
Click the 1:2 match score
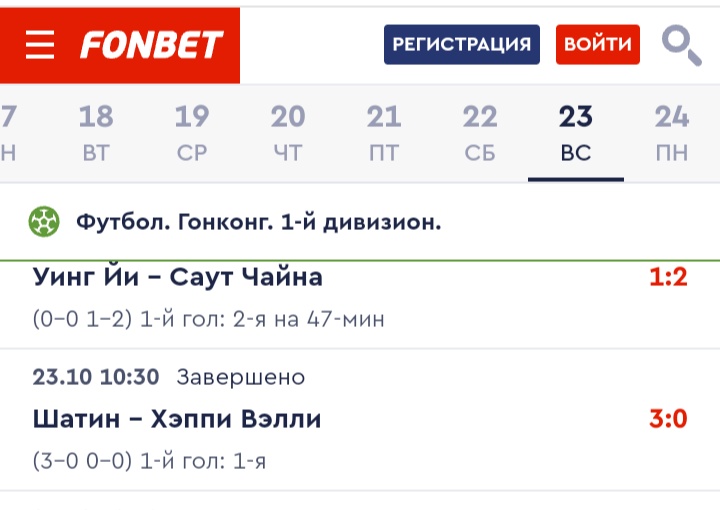click(668, 277)
